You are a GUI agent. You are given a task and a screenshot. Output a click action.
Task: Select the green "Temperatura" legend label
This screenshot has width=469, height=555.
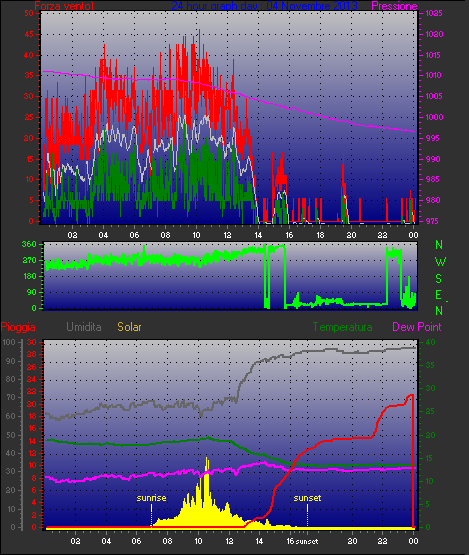pos(342,327)
